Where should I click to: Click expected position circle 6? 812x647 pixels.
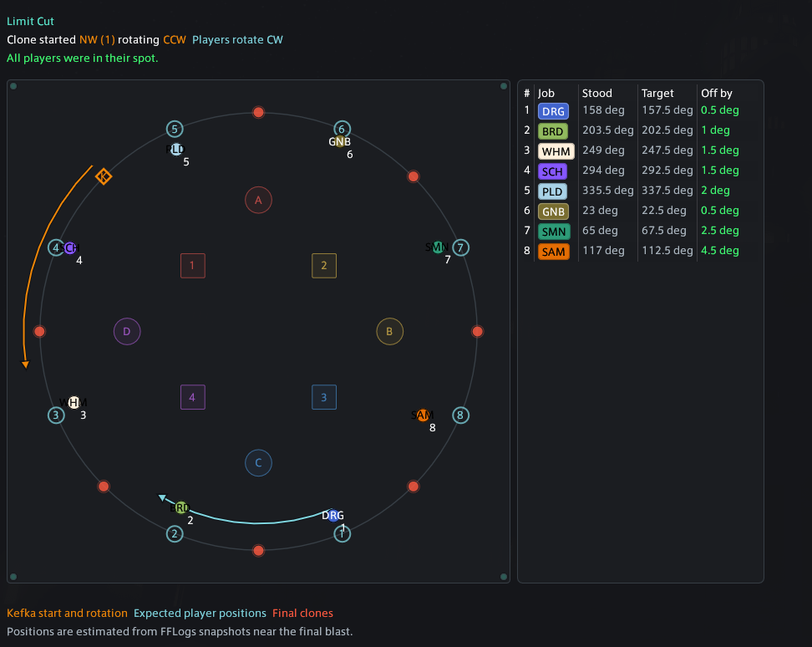point(343,129)
